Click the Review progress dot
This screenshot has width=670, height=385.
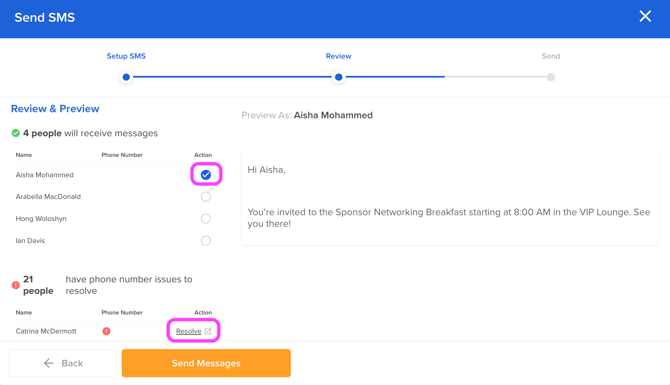click(338, 77)
